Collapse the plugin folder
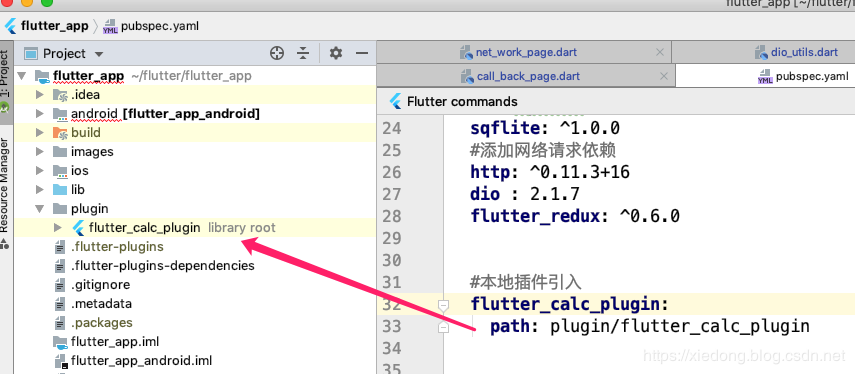 pos(39,208)
